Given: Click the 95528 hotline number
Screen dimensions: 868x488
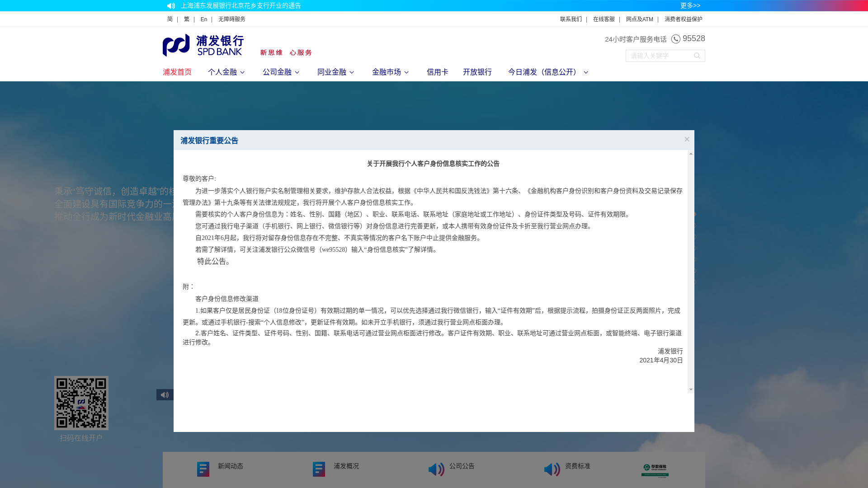Looking at the screenshot, I should click(x=694, y=38).
